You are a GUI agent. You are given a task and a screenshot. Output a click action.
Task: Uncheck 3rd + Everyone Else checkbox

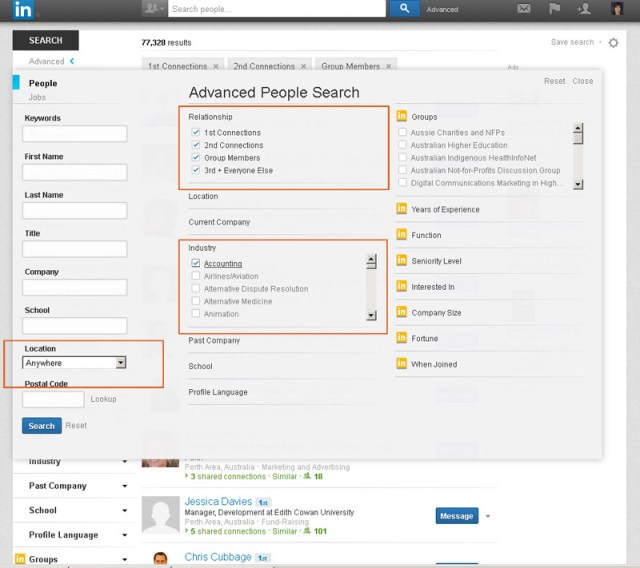pos(196,170)
